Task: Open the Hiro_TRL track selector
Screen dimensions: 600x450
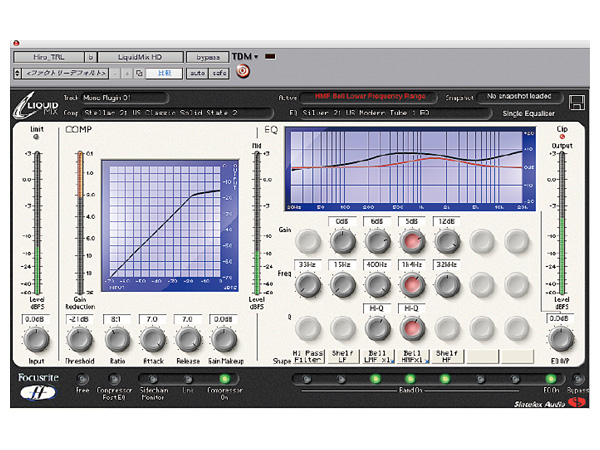Action: (x=49, y=57)
